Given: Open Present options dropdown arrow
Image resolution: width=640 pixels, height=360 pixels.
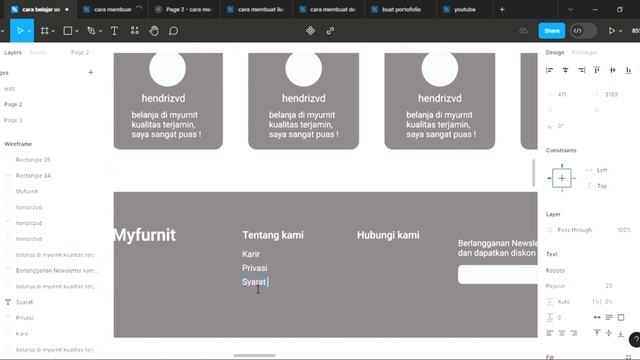Looking at the screenshot, I should [620, 31].
